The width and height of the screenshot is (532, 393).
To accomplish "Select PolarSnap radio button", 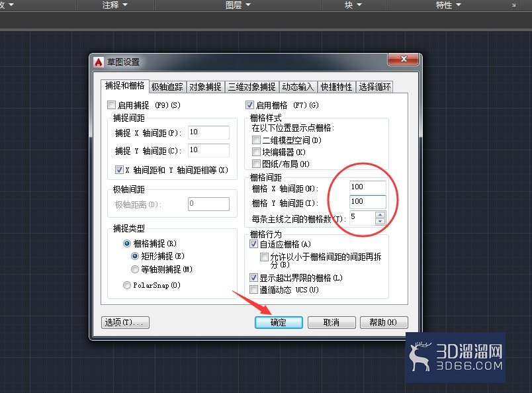I will (127, 285).
